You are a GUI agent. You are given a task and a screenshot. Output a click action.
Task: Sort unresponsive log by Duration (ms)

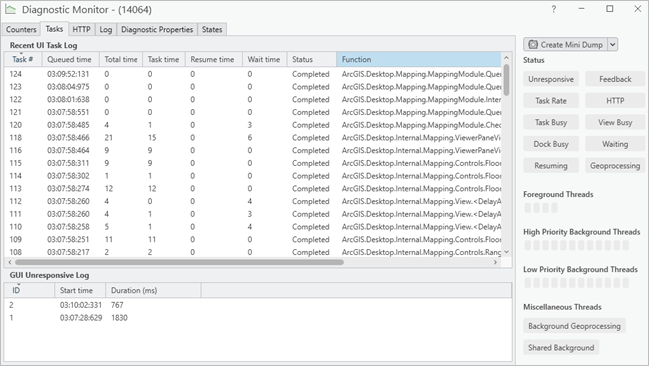[154, 290]
